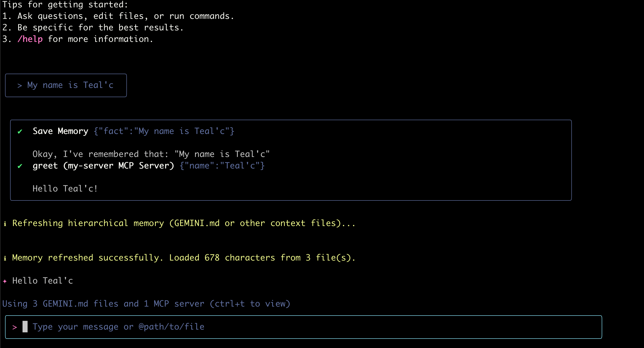
Task: Click the pink /help command text
Action: pos(30,39)
